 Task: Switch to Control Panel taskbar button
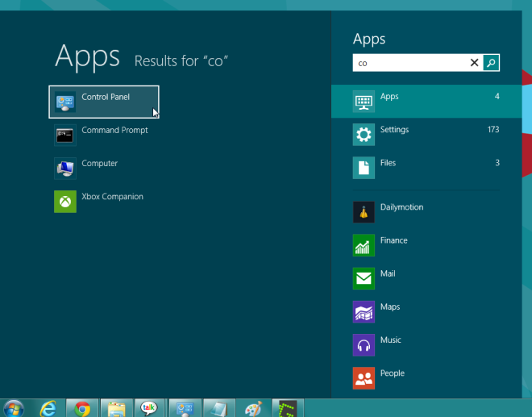[x=185, y=408]
